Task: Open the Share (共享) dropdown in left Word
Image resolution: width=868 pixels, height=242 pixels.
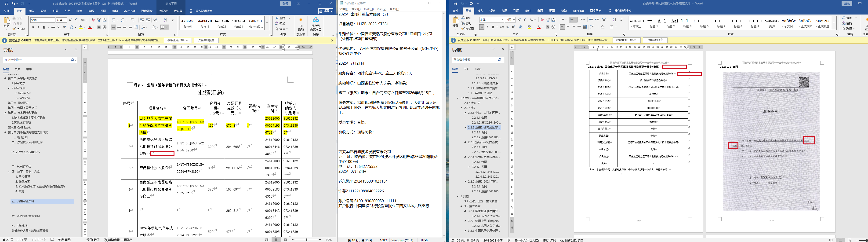Action: point(326,11)
